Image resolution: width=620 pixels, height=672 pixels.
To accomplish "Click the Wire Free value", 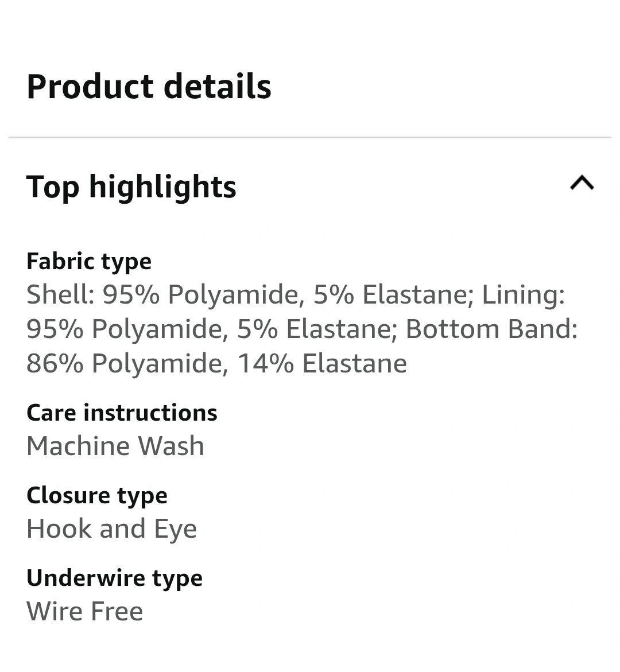I will coord(85,611).
